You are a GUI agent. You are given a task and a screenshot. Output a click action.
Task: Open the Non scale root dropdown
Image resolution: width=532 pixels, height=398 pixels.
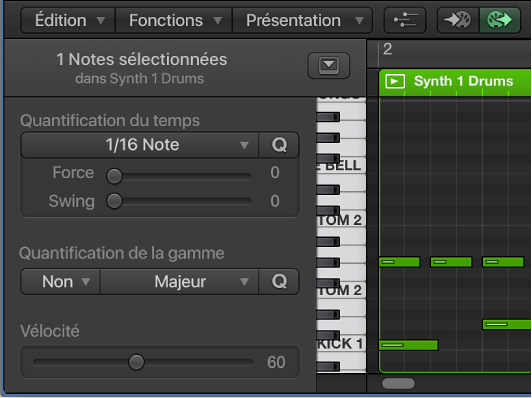61,282
